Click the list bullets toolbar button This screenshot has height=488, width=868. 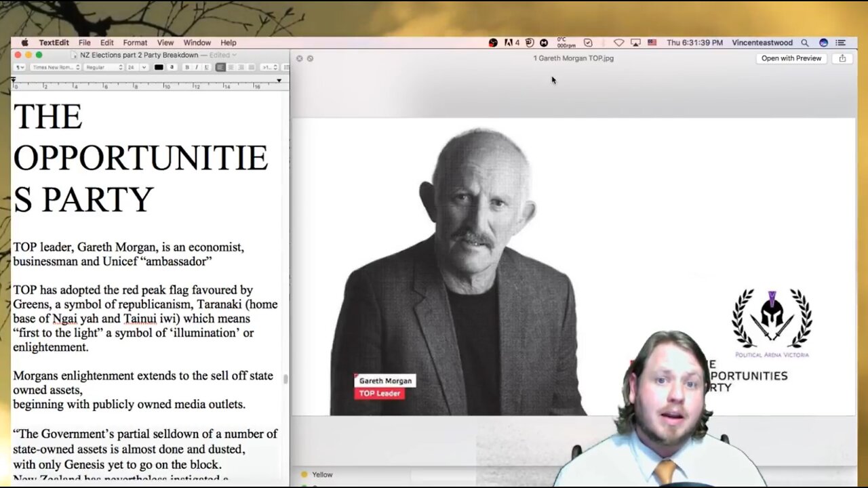click(x=285, y=67)
